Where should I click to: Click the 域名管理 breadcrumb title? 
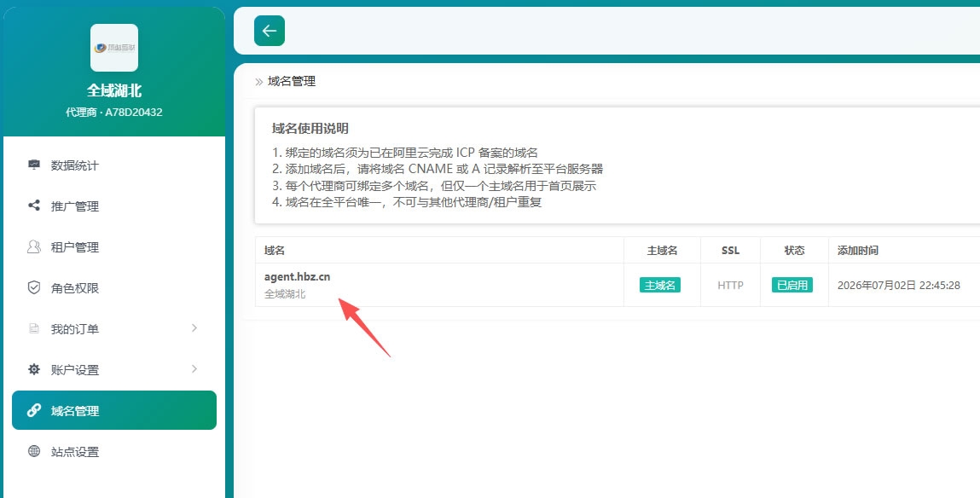point(292,81)
